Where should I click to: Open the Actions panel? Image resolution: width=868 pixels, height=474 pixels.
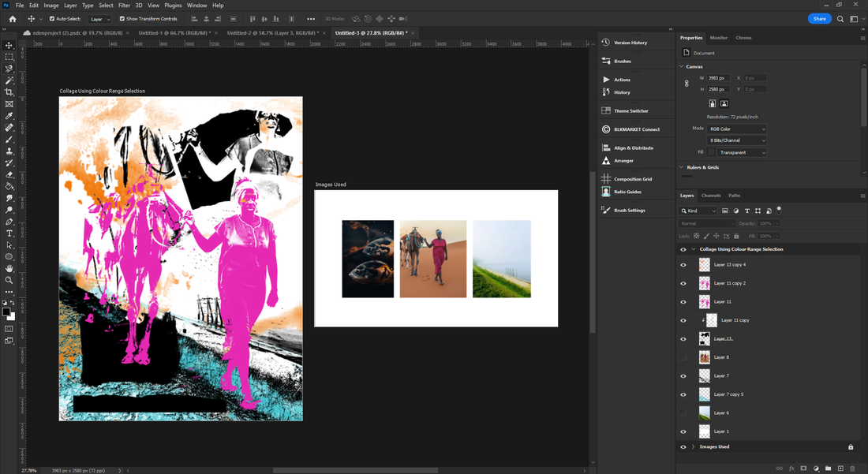(x=623, y=80)
